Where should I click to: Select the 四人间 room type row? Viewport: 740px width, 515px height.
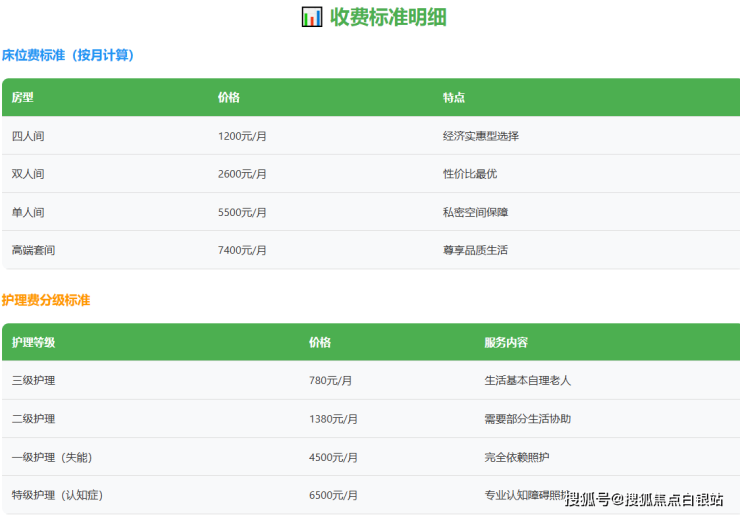pos(28,136)
